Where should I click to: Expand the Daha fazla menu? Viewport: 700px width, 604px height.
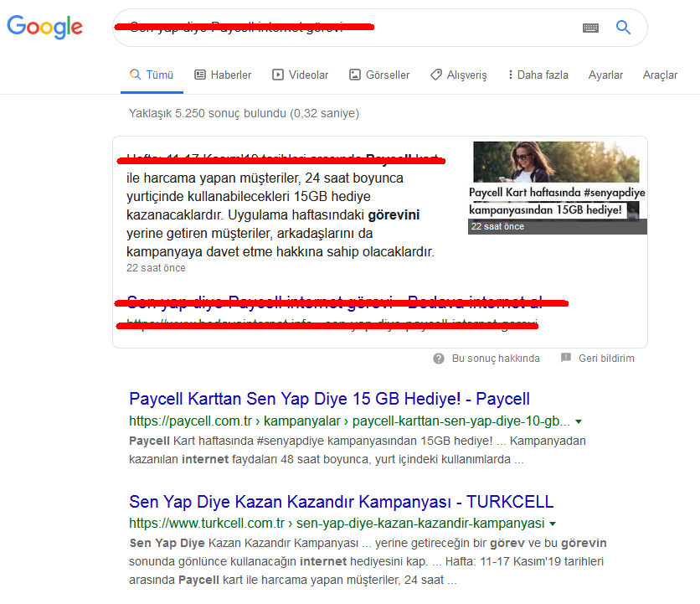coord(538,75)
